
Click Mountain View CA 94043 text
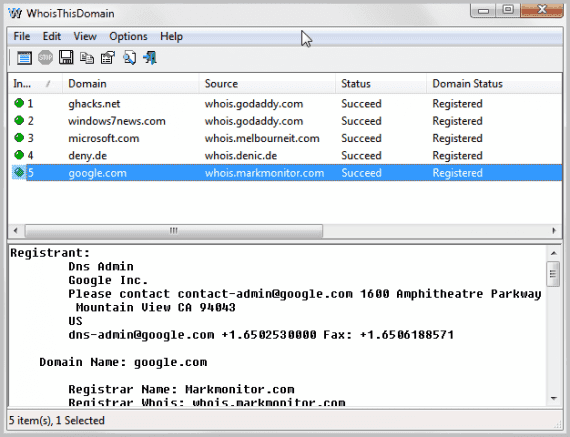[156, 308]
